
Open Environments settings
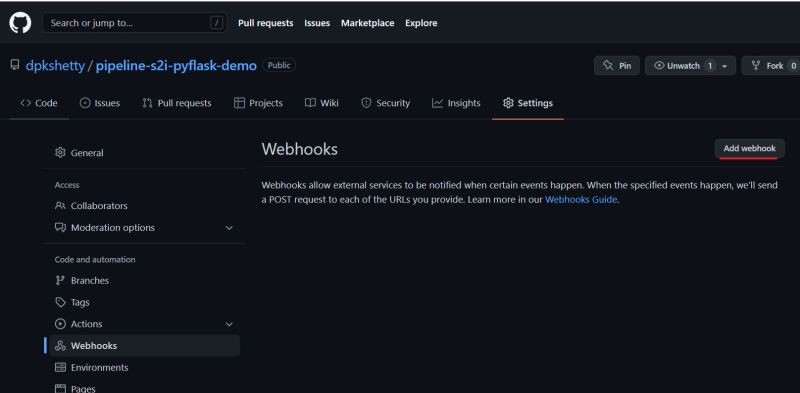pyautogui.click(x=144, y=367)
